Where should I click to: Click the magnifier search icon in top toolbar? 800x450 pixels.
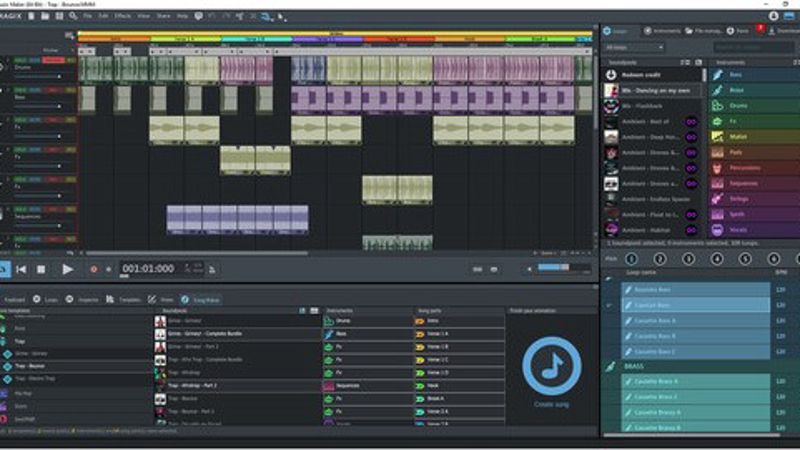(x=73, y=16)
